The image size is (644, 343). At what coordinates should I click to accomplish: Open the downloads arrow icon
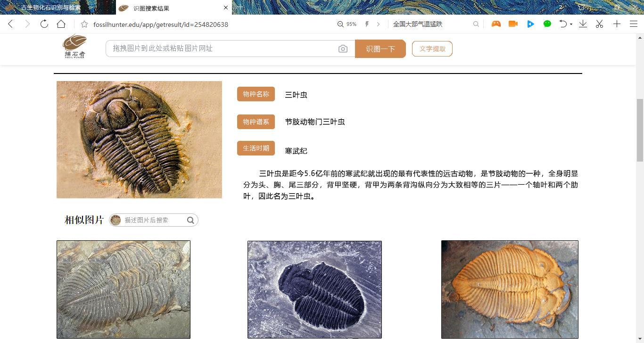click(583, 24)
